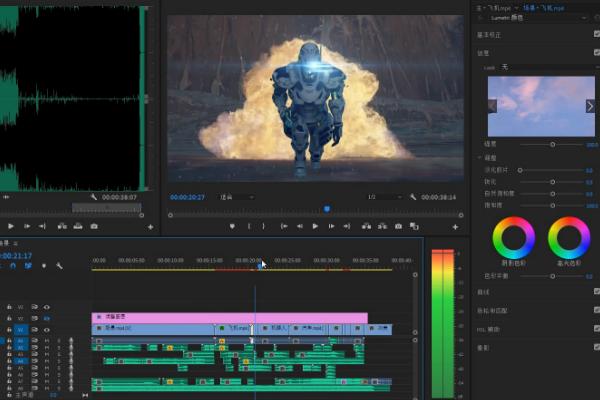Go to Out point in program monitor
The width and height of the screenshot is (600, 400).
(347, 226)
